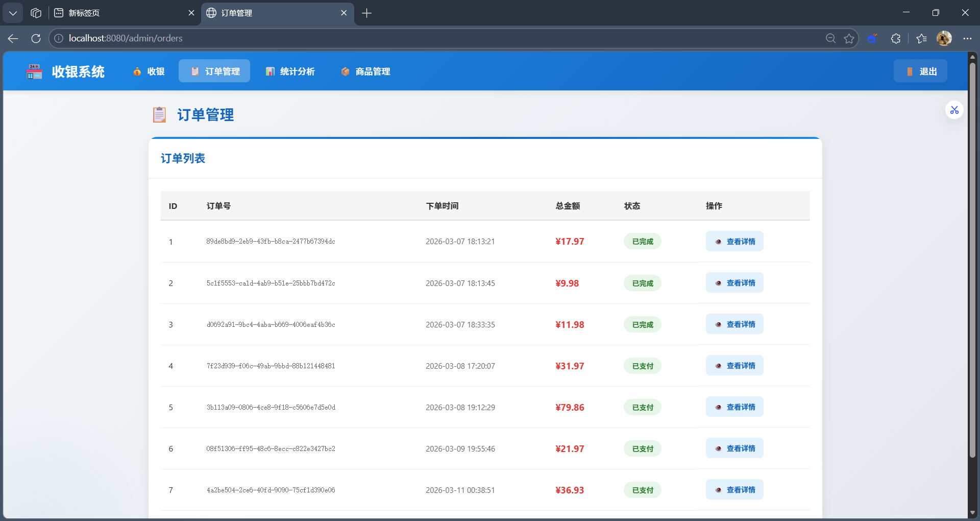The height and width of the screenshot is (521, 980).
Task: Click the amount ¥17.97
Action: 570,242
